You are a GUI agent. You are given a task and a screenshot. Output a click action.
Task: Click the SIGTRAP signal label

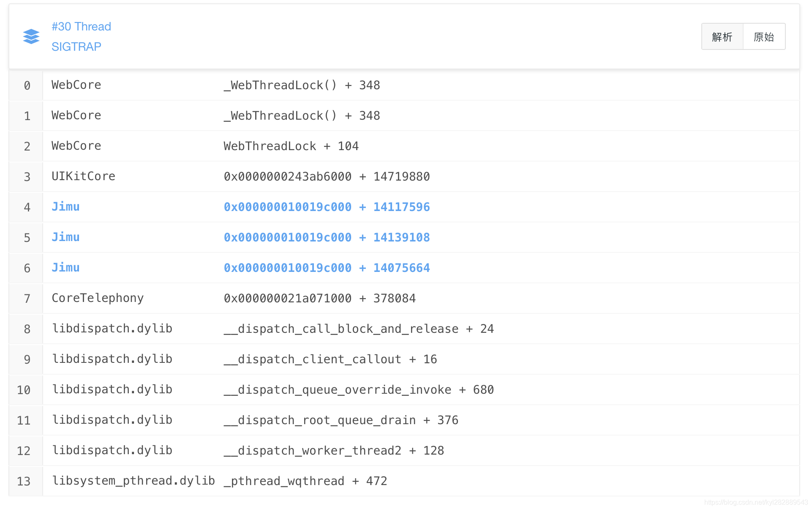(x=76, y=47)
